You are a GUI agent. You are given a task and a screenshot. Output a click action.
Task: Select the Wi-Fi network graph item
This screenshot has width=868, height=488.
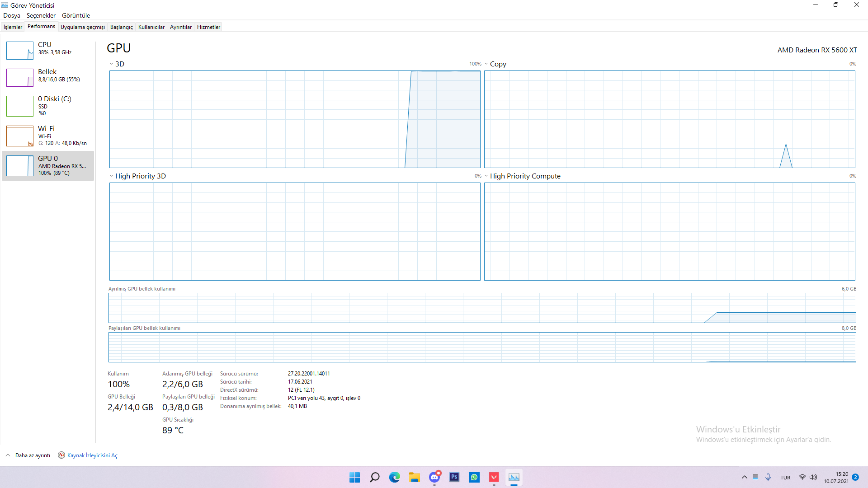(20, 136)
